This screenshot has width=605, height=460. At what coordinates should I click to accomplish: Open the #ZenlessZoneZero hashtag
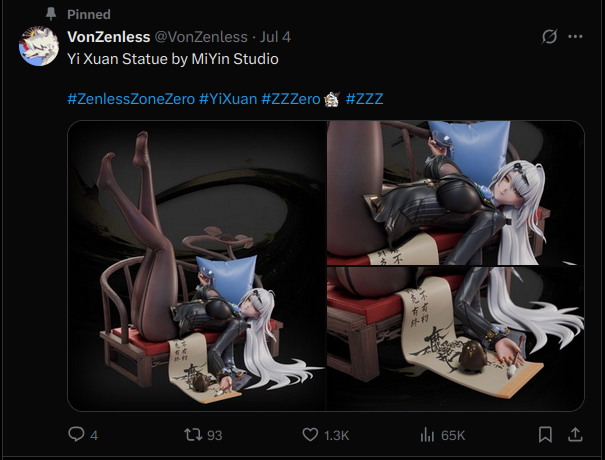click(131, 99)
